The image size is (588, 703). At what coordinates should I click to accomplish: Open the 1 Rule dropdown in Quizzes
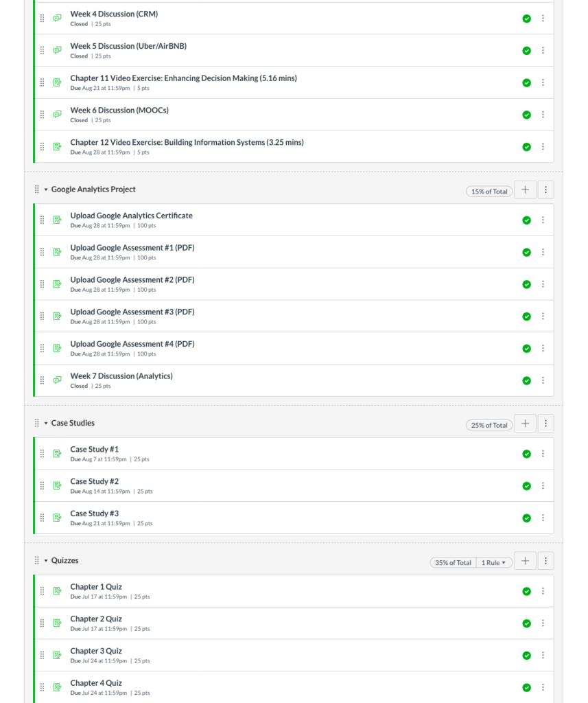pyautogui.click(x=495, y=562)
